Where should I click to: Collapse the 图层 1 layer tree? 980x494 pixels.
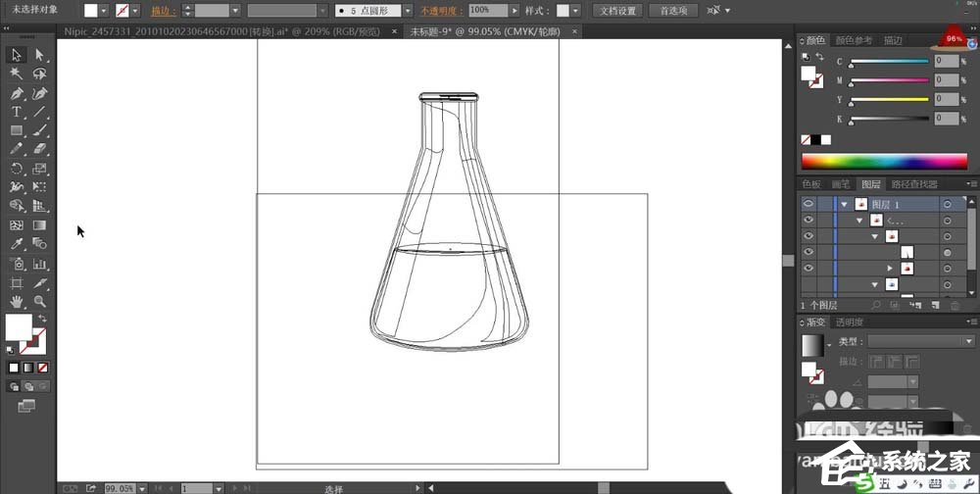(x=843, y=204)
